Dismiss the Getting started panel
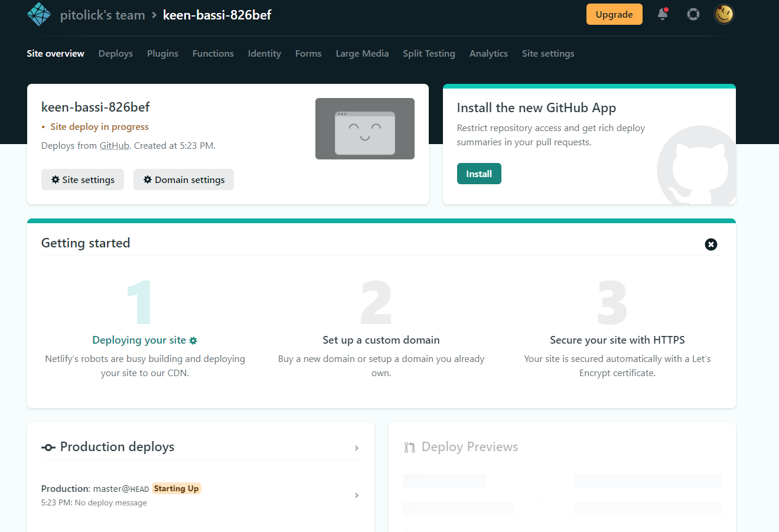 click(x=711, y=244)
